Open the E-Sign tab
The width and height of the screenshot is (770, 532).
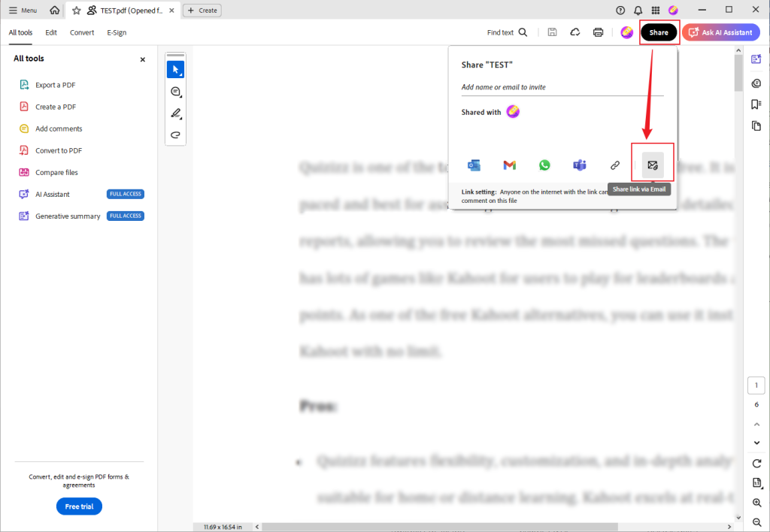coord(117,32)
